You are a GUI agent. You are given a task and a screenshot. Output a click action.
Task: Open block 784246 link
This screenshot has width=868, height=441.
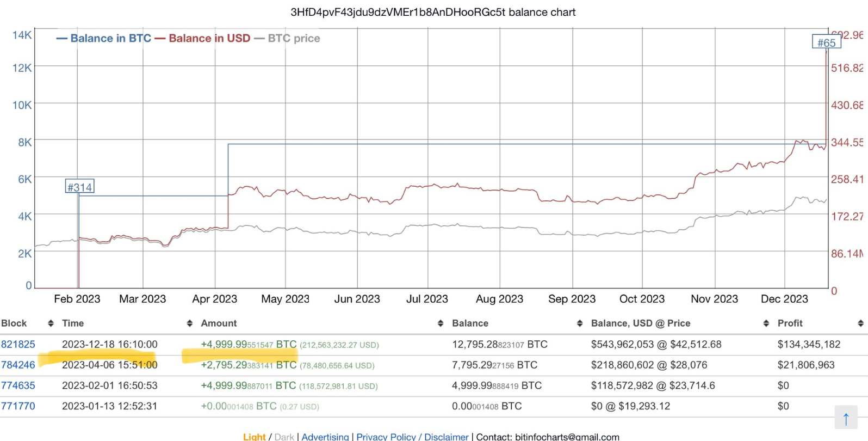point(18,365)
